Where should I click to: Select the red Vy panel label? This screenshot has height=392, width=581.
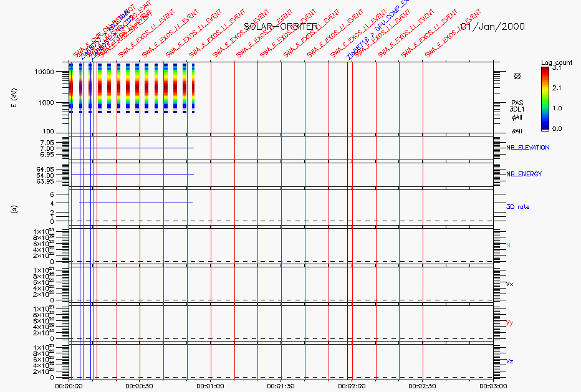point(509,323)
